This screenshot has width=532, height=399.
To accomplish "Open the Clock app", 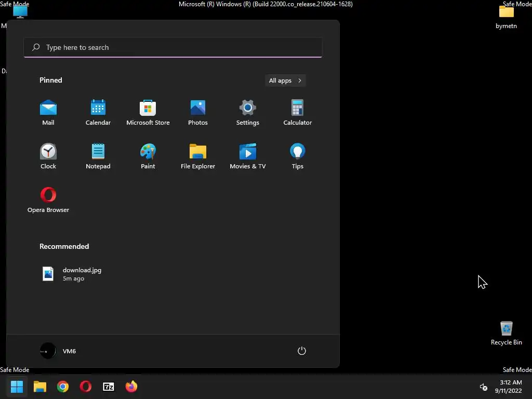I will coord(48,156).
